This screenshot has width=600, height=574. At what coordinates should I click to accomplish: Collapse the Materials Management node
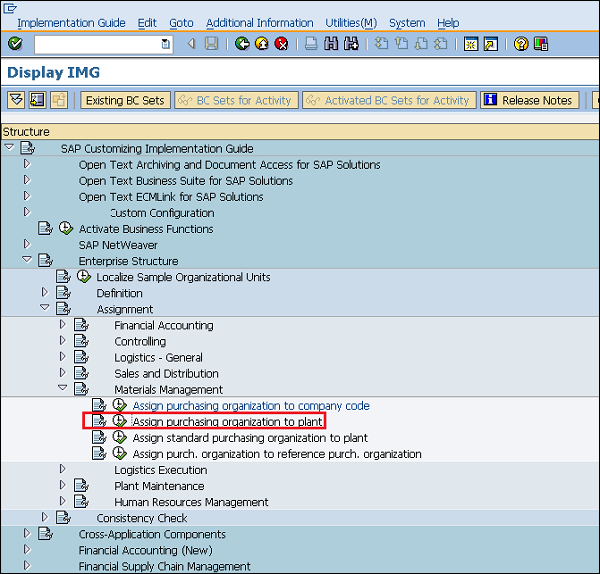[x=62, y=389]
